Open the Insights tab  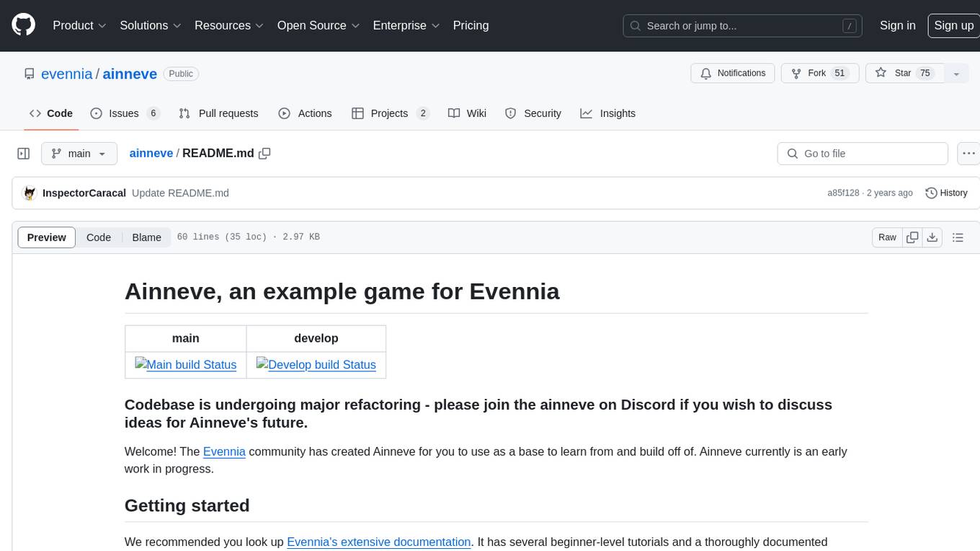click(608, 113)
